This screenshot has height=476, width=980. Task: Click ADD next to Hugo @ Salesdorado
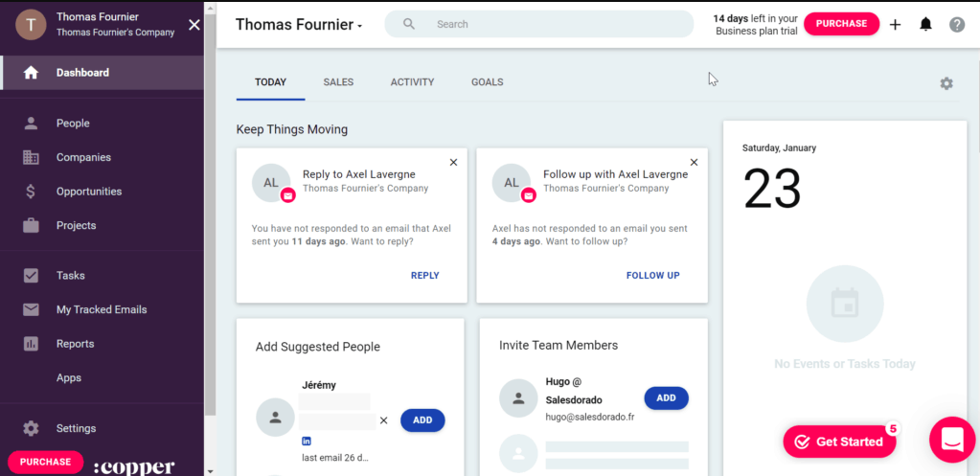click(666, 397)
